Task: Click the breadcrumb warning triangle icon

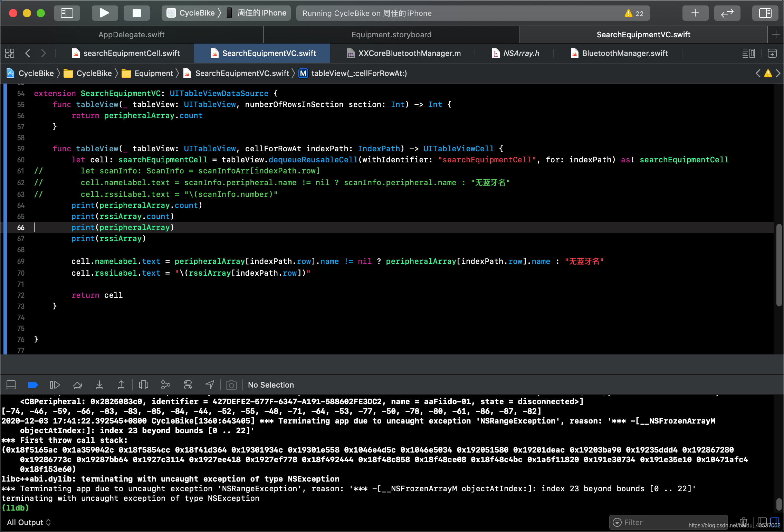Action: pyautogui.click(x=768, y=73)
